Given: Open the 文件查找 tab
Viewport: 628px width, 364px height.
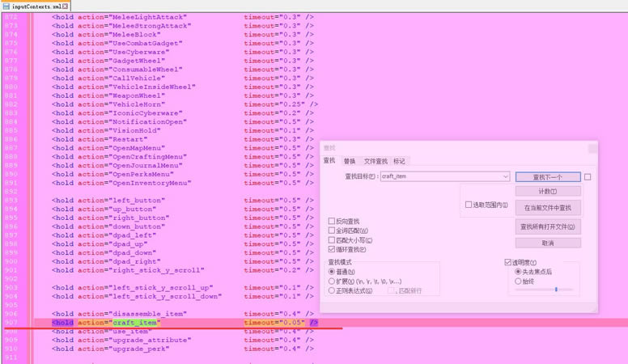Looking at the screenshot, I should pyautogui.click(x=376, y=161).
